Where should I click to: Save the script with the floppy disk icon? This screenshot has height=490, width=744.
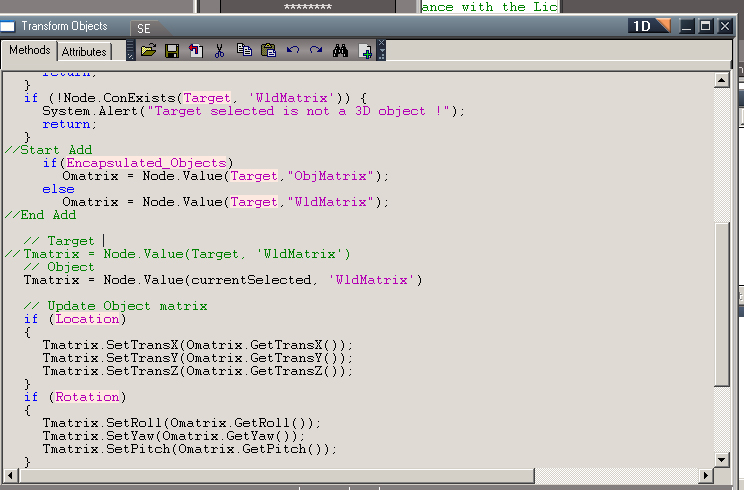[172, 51]
